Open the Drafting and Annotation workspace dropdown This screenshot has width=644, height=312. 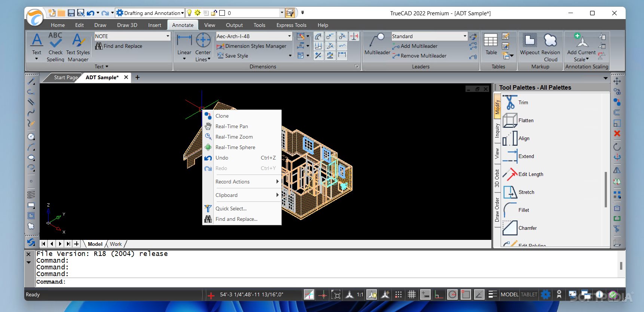coord(182,13)
